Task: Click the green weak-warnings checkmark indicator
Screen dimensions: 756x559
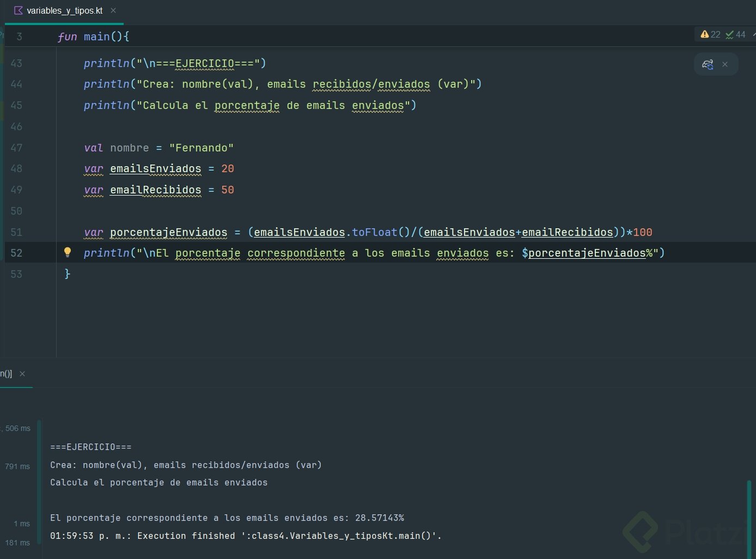Action: (729, 34)
